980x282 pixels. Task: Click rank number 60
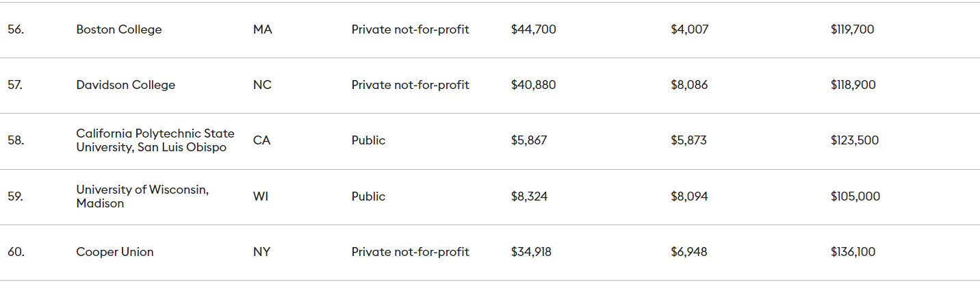point(16,252)
